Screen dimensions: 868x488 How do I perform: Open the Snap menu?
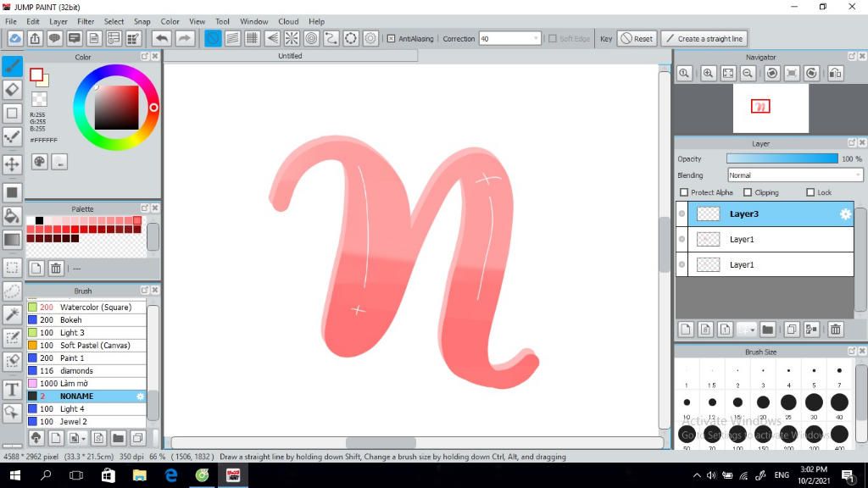[x=142, y=21]
